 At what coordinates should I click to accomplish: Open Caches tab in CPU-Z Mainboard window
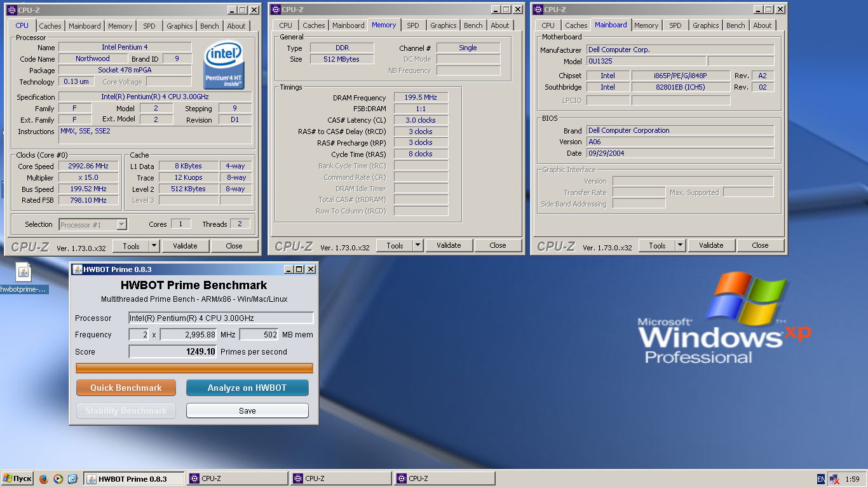576,25
